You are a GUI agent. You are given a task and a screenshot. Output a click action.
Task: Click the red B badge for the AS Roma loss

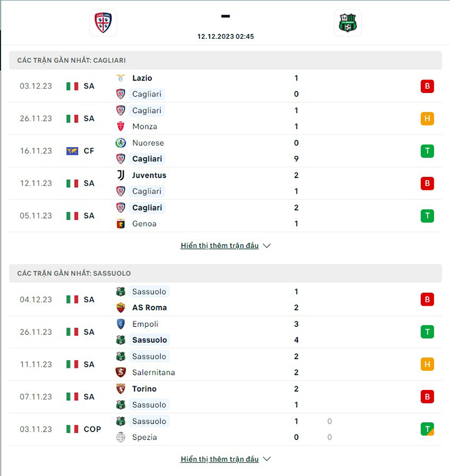427,300
